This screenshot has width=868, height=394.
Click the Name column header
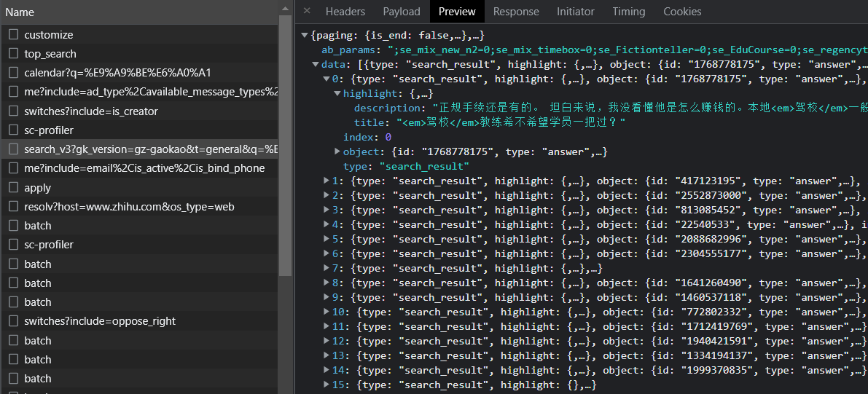[x=139, y=12]
